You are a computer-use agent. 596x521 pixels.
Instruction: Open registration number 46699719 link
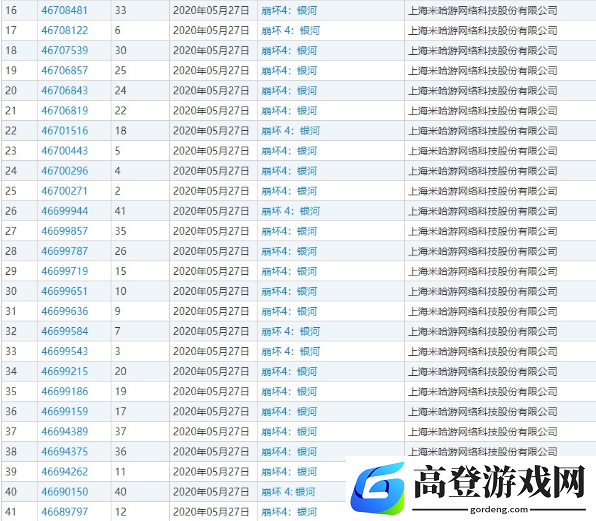click(x=64, y=271)
